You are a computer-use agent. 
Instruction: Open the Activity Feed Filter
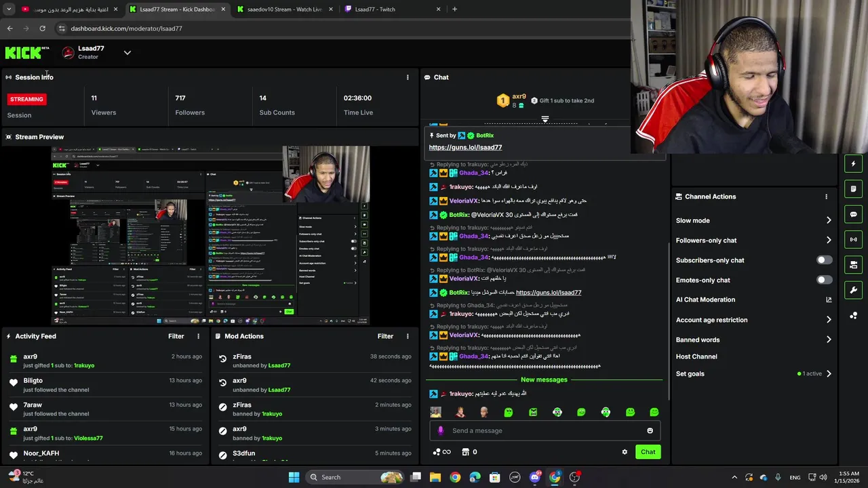pyautogui.click(x=176, y=336)
